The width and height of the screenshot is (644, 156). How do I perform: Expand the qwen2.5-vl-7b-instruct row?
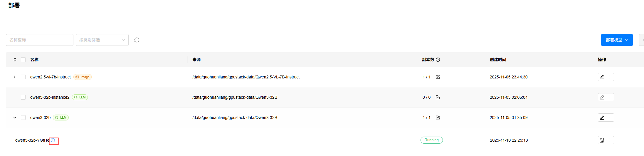(x=15, y=77)
